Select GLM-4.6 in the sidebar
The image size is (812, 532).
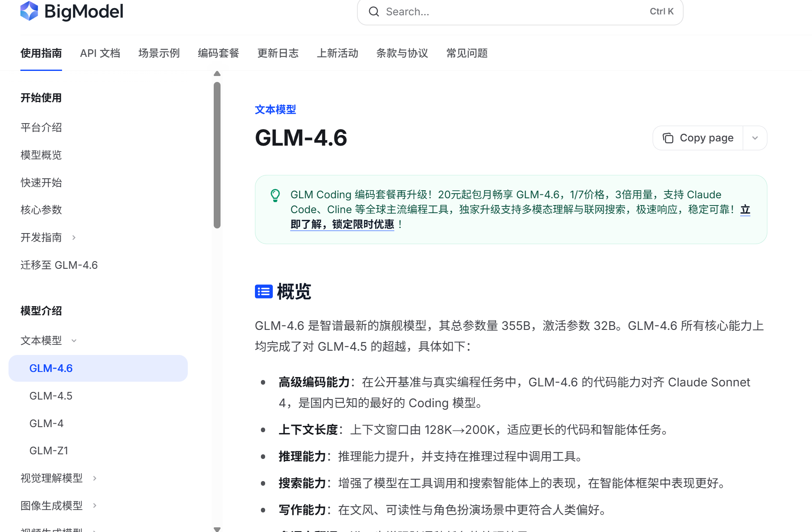click(x=98, y=368)
